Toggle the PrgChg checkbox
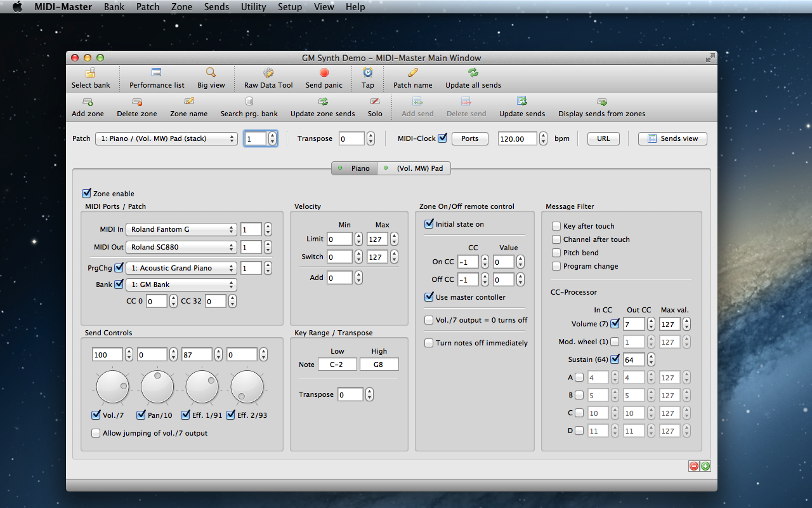The image size is (812, 508). (x=119, y=268)
